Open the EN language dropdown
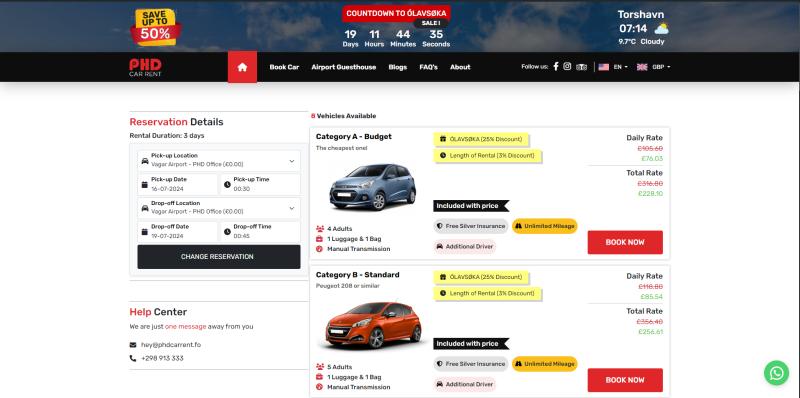 620,67
